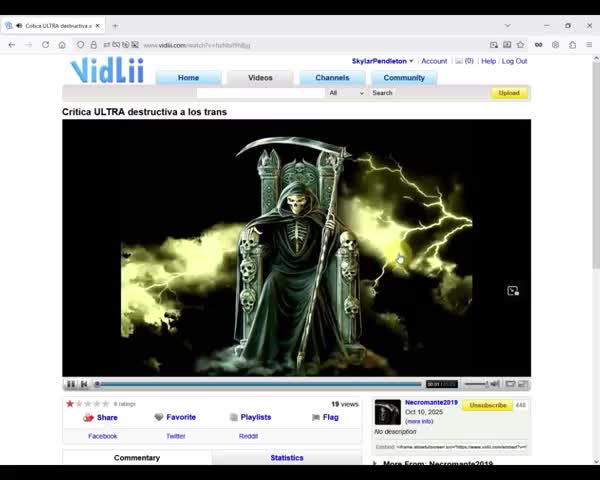
Task: Select the embed code field
Action: pyautogui.click(x=461, y=447)
